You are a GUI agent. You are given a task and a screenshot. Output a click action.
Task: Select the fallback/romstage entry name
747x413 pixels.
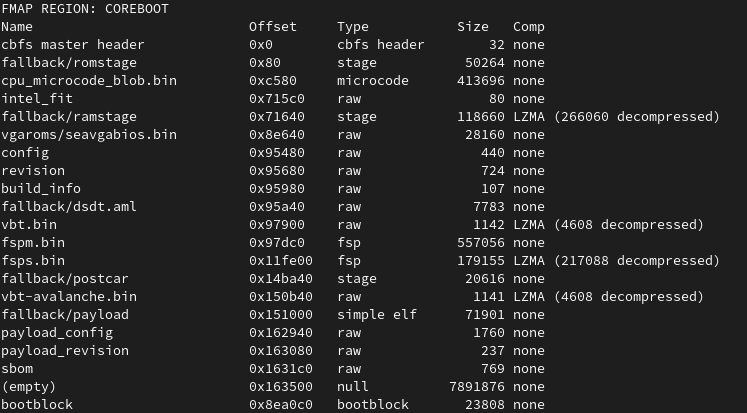(x=69, y=63)
